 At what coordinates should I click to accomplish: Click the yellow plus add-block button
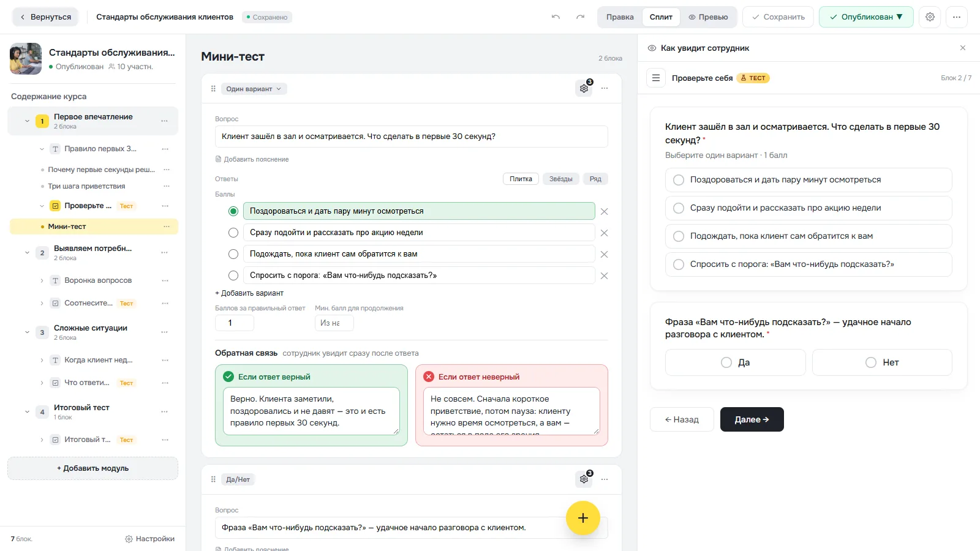pos(583,518)
